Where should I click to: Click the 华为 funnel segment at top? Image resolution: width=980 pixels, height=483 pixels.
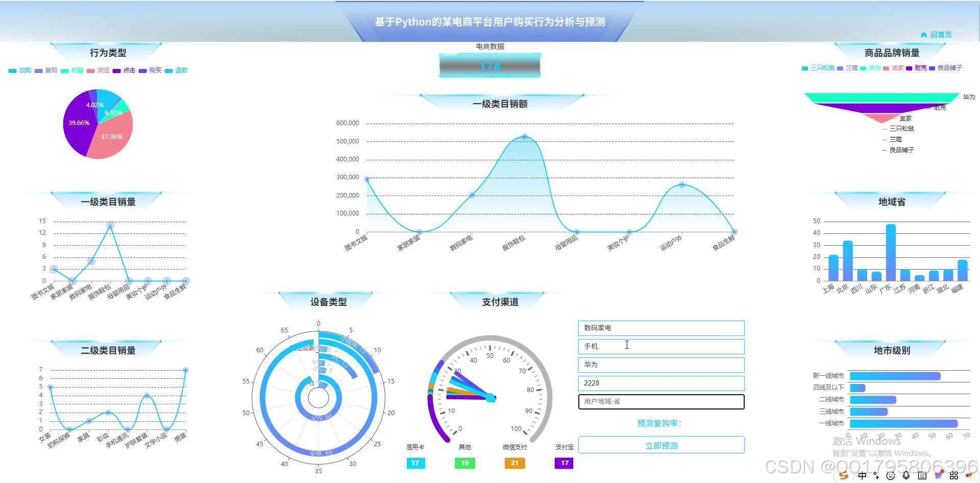(x=882, y=98)
